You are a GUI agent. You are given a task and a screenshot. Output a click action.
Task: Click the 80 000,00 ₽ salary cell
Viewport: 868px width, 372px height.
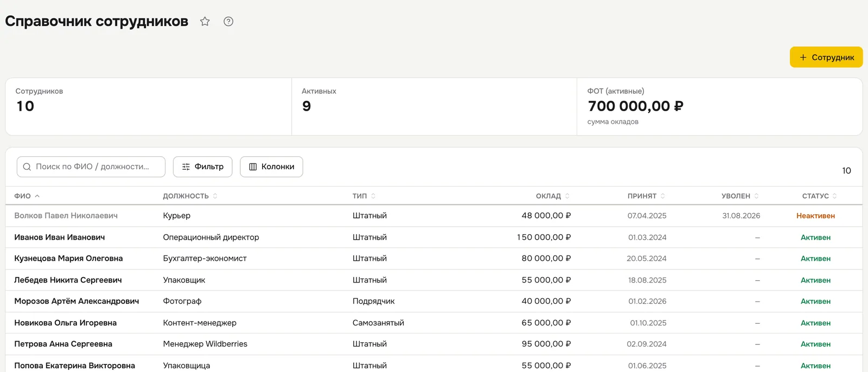(x=546, y=259)
